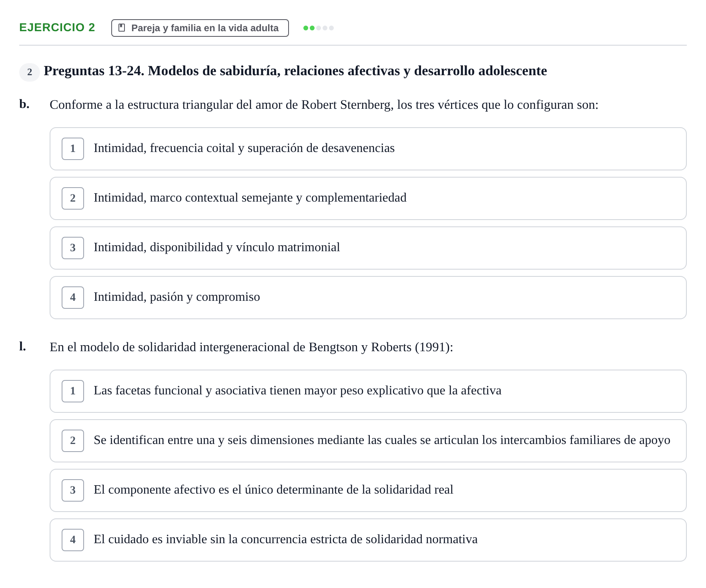Screen dimensions: 706x588
Task: Choose 'Intimidad, marco contextual semejante y complementariedad'
Action: click(368, 198)
